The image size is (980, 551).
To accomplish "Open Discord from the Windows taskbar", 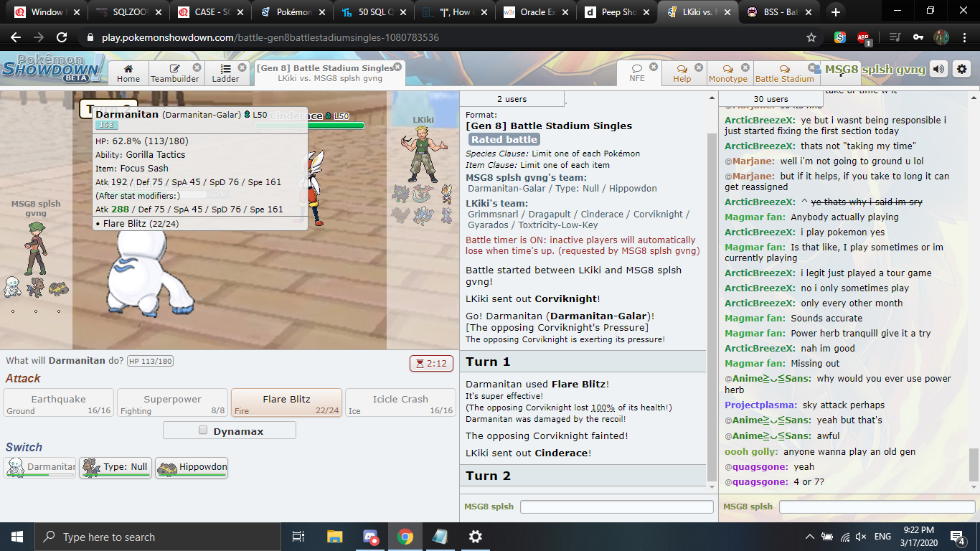I will point(370,537).
